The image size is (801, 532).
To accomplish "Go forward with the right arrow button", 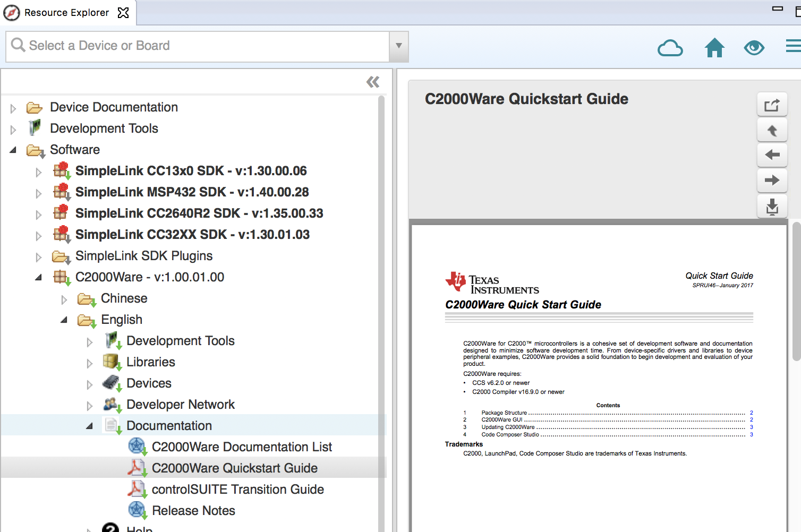I will 772,181.
